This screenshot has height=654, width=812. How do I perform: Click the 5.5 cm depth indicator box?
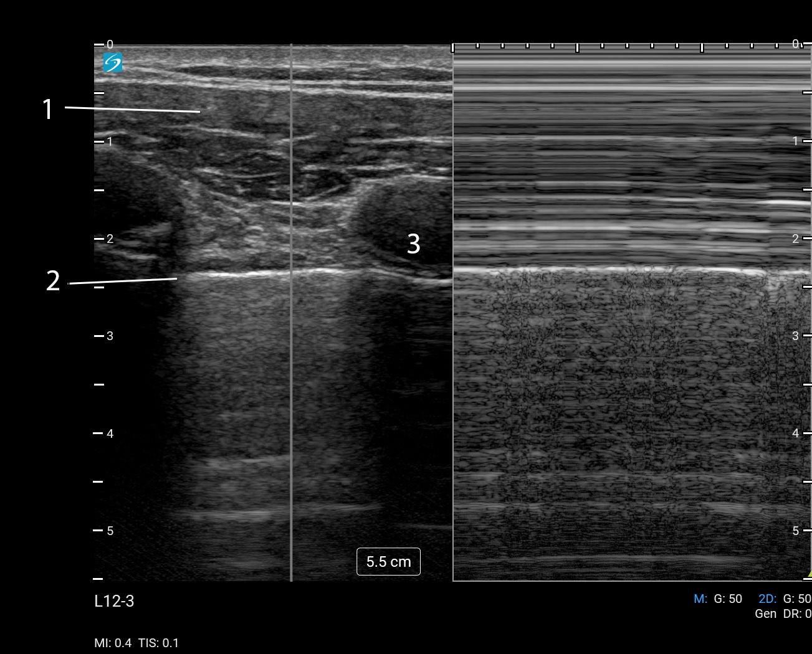388,562
